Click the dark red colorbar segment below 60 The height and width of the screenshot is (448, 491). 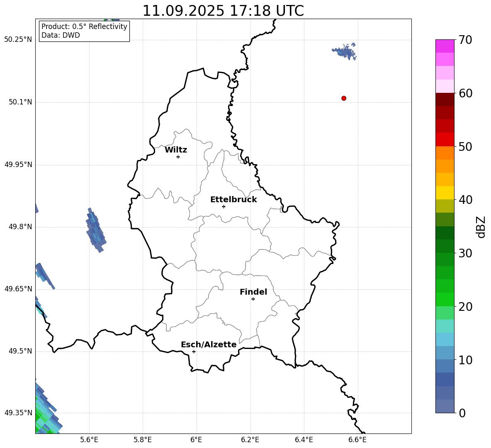(x=445, y=99)
